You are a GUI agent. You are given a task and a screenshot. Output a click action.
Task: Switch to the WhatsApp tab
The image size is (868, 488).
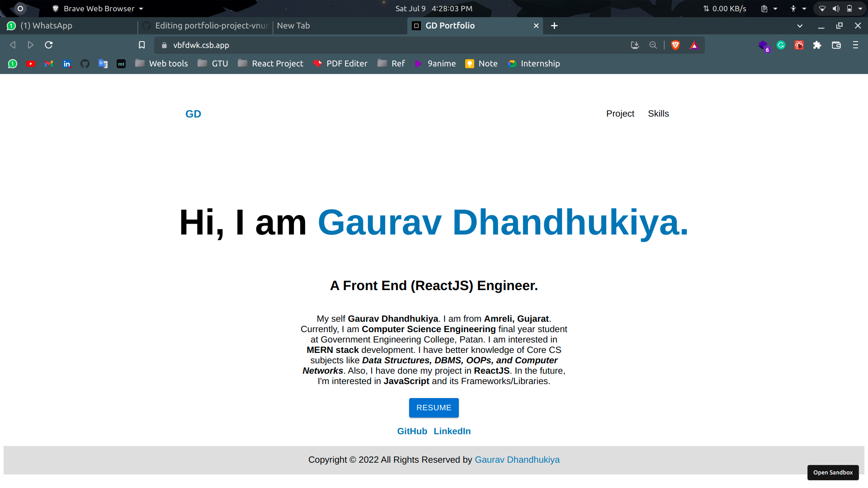click(68, 26)
